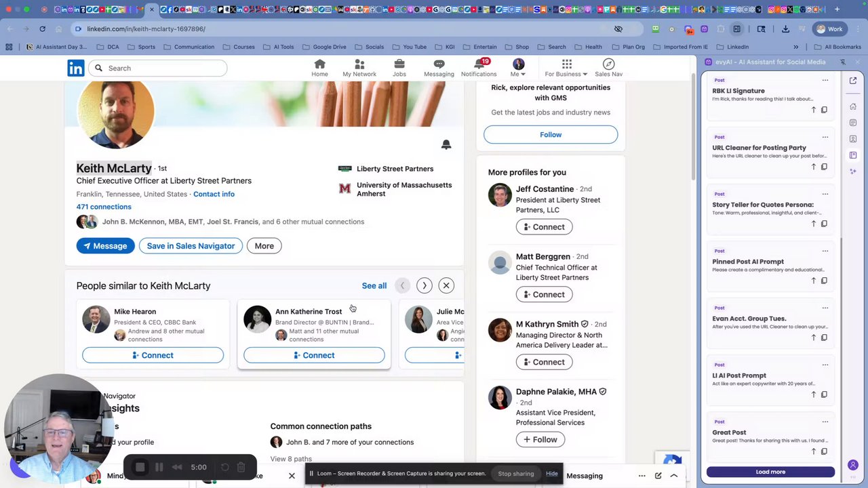Open All Bookmarks folder
868x488 pixels.
tap(837, 47)
